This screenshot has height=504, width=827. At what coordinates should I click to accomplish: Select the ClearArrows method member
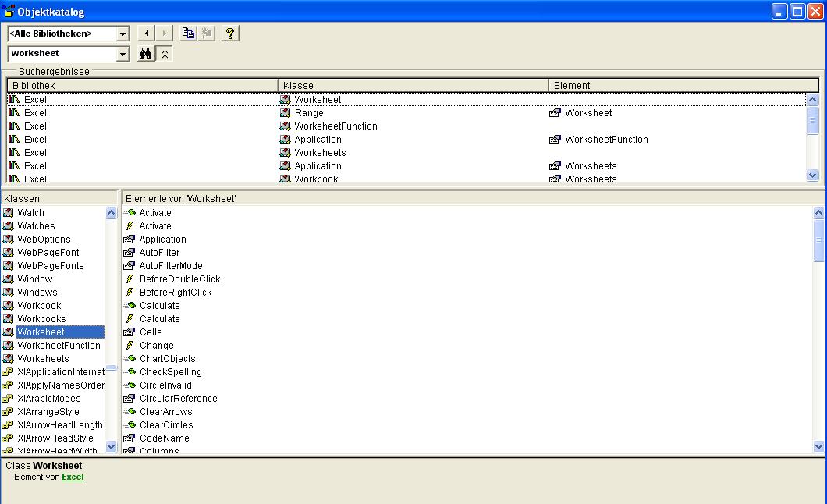point(165,412)
